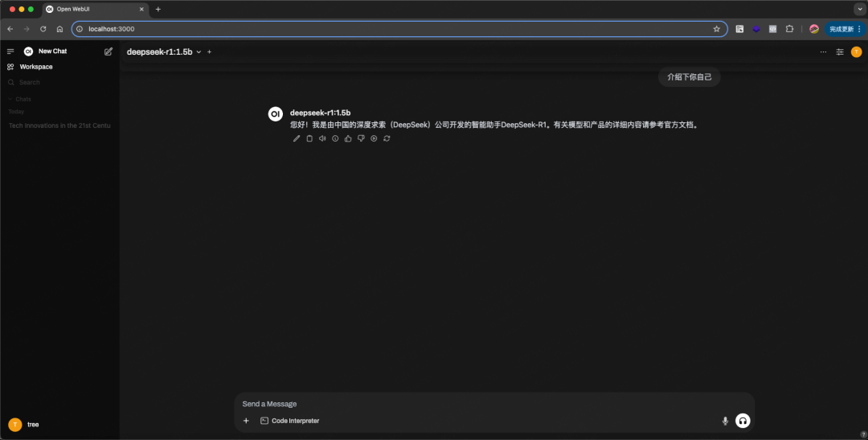The width and height of the screenshot is (868, 440).
Task: Edit the response with the pencil icon
Action: click(297, 138)
